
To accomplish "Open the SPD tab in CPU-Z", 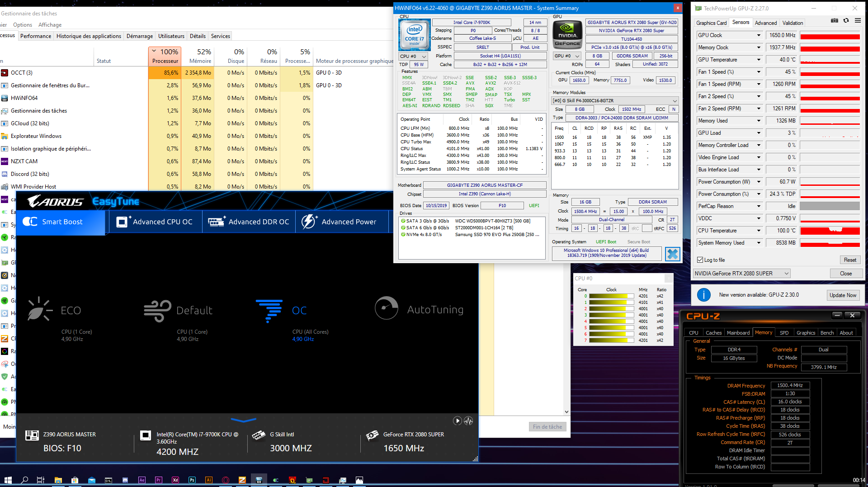I will (x=784, y=333).
